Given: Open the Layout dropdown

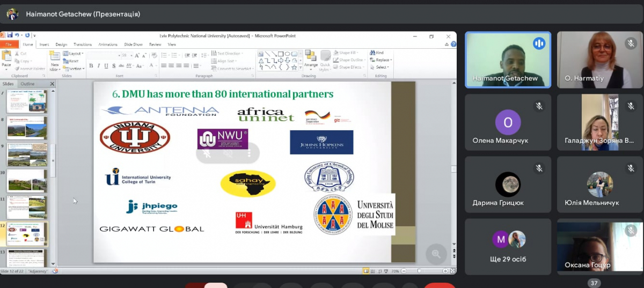Looking at the screenshot, I should [74, 54].
